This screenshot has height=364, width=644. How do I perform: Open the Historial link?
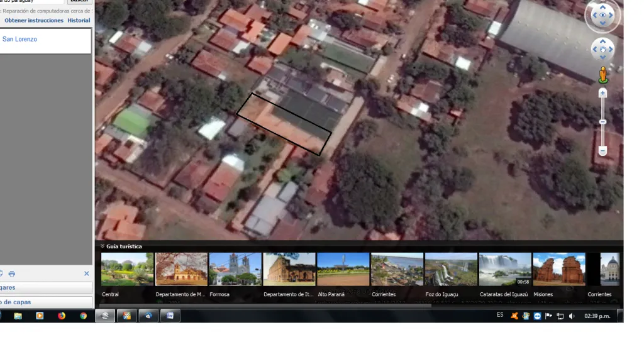79,21
